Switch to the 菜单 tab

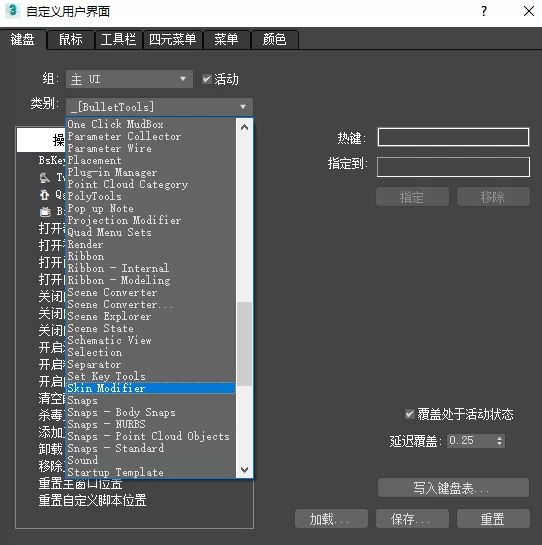(x=226, y=39)
